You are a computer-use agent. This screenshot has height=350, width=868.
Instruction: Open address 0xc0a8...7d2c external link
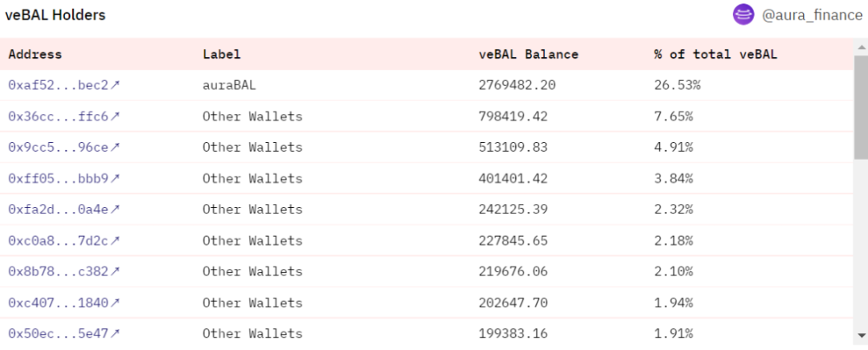pos(63,241)
